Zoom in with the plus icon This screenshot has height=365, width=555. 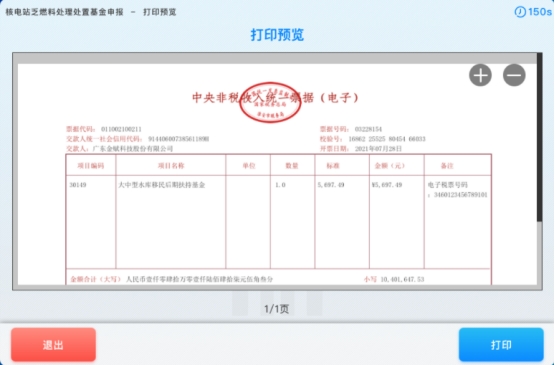click(x=480, y=75)
